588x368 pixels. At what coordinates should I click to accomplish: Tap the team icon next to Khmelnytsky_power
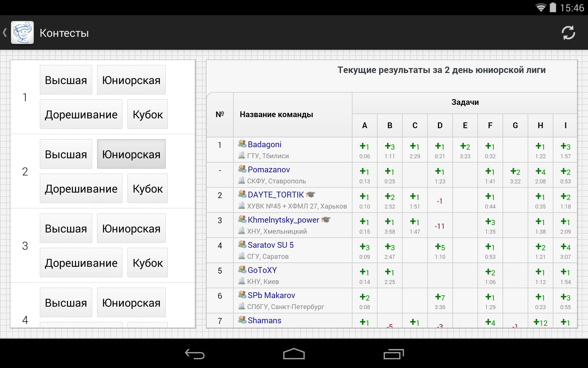click(x=242, y=219)
